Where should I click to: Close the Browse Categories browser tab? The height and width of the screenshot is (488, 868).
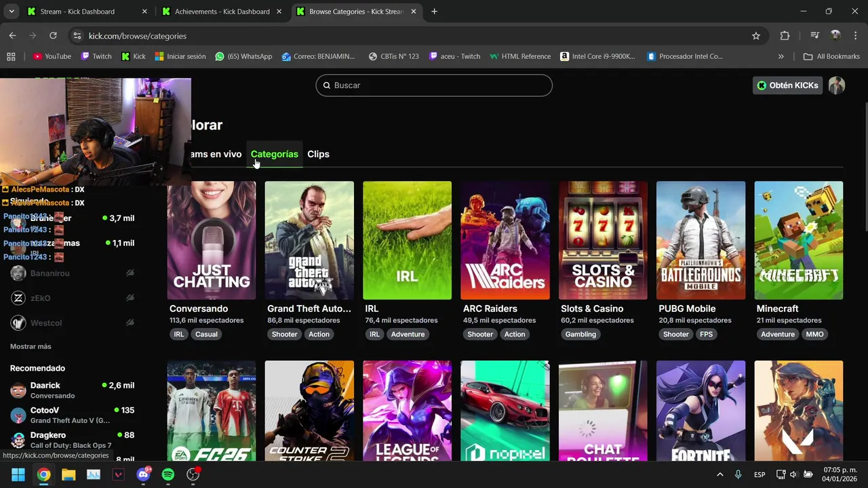tap(413, 12)
